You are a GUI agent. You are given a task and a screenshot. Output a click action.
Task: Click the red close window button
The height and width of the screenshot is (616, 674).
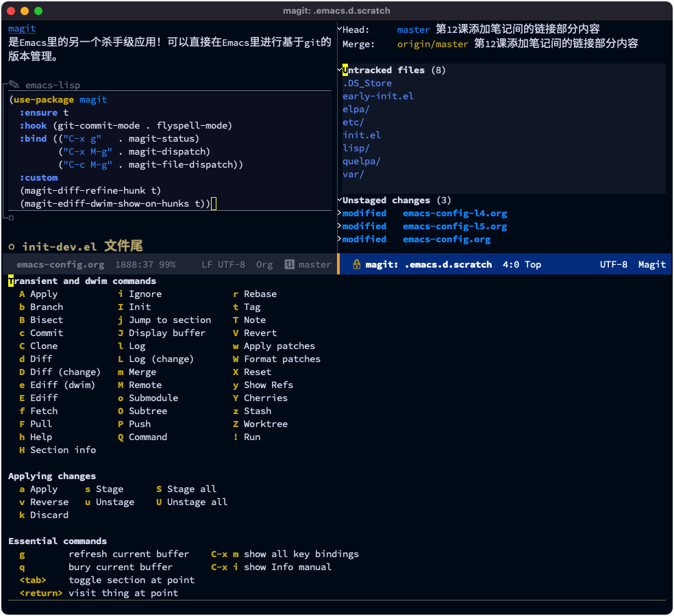[12, 11]
